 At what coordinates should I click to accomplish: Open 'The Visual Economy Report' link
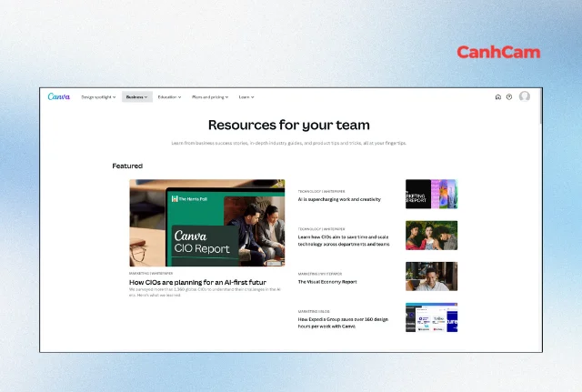pyautogui.click(x=327, y=282)
